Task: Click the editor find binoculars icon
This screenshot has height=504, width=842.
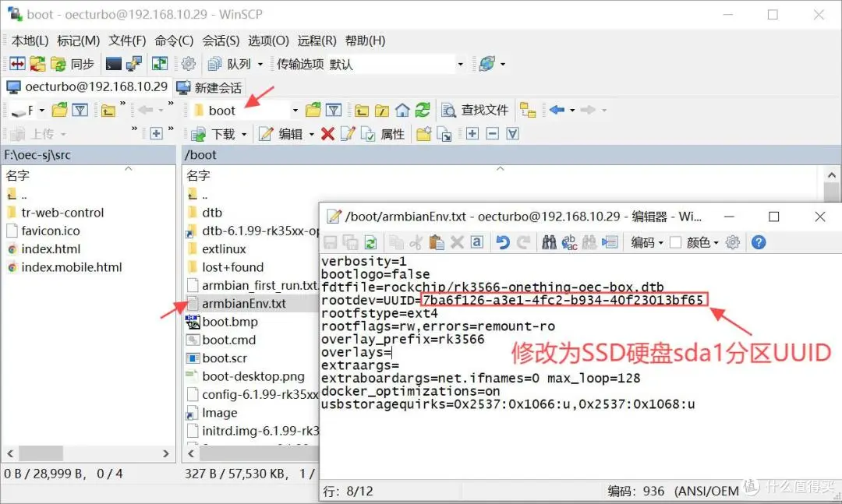Action: point(549,242)
